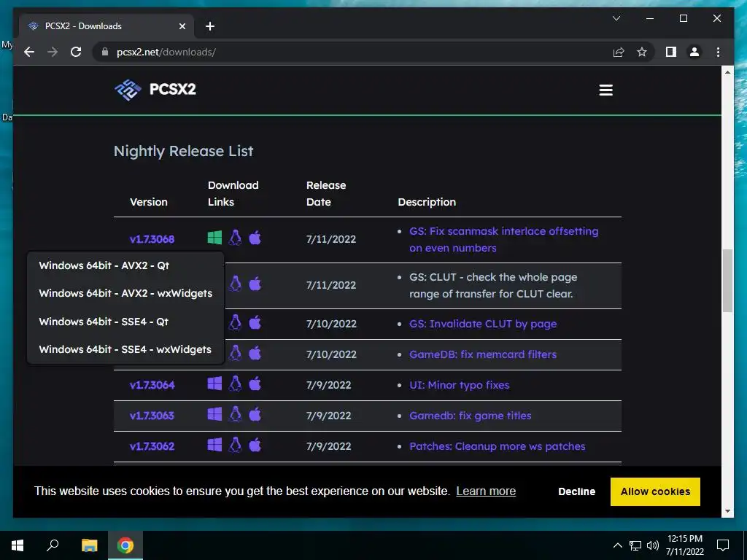The height and width of the screenshot is (560, 747).
Task: Open Gamedb: fix game titles link
Action: [471, 416]
